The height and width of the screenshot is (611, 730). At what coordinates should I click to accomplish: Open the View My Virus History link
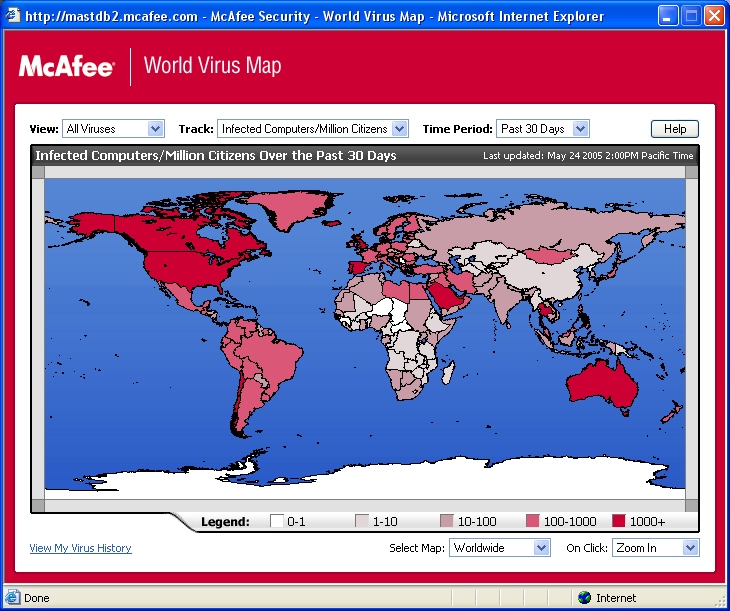[x=81, y=548]
